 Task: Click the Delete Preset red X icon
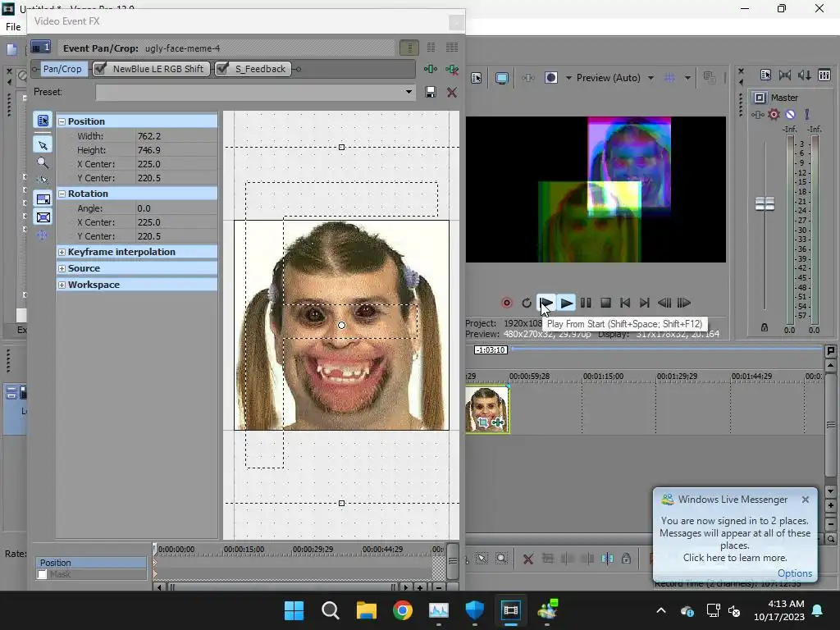pyautogui.click(x=451, y=92)
